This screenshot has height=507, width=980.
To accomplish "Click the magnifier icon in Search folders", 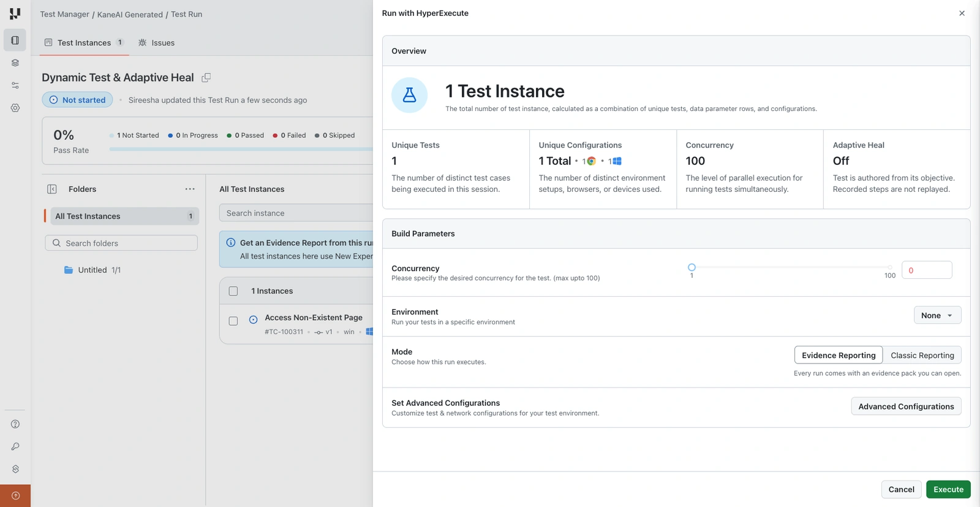I will click(x=56, y=243).
